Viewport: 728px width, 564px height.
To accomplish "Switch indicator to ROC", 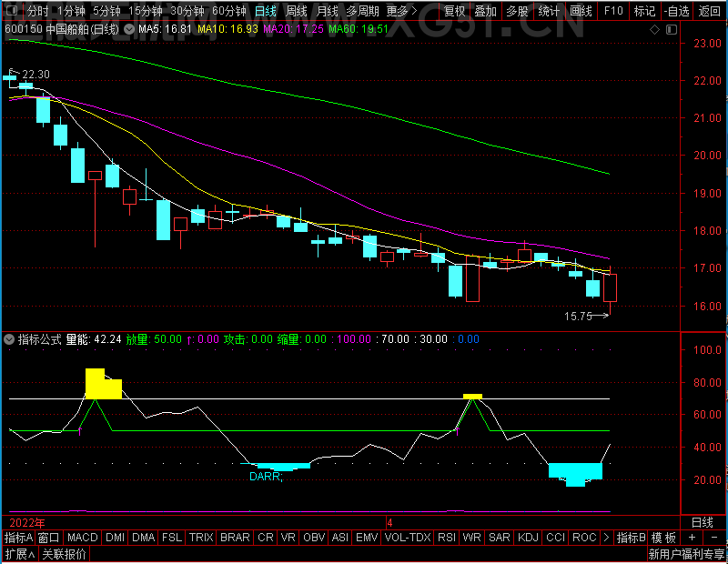I will pyautogui.click(x=584, y=538).
